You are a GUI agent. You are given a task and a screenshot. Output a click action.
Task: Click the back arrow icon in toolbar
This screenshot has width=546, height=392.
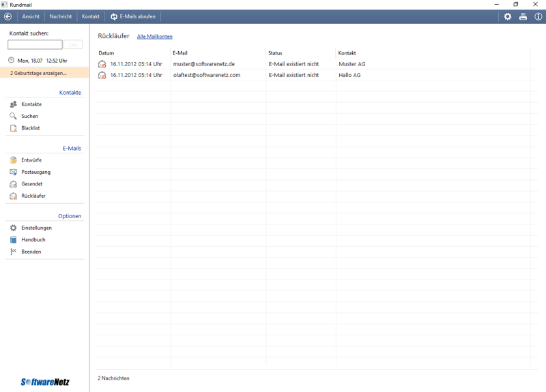coord(8,16)
